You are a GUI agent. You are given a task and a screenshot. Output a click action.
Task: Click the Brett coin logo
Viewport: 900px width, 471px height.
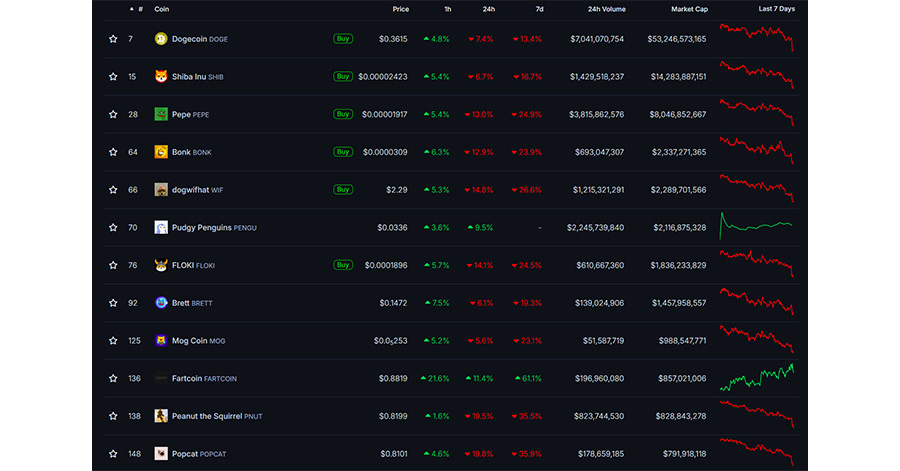click(161, 303)
